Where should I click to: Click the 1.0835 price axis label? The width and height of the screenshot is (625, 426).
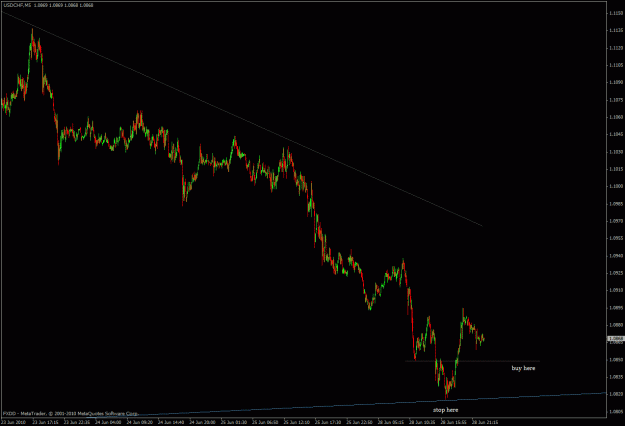pos(616,377)
